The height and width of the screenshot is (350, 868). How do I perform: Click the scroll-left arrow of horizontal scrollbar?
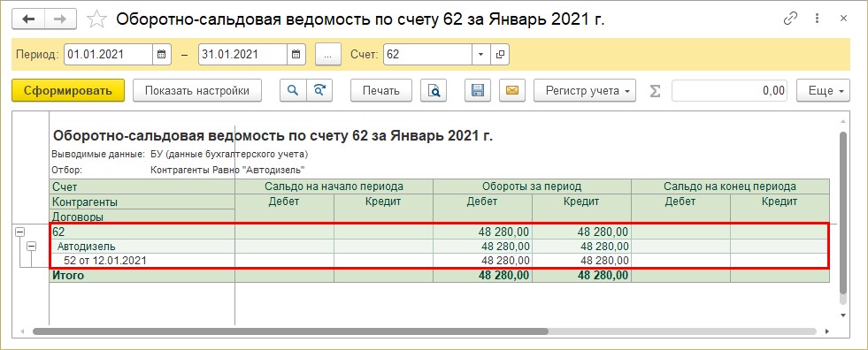click(x=22, y=331)
